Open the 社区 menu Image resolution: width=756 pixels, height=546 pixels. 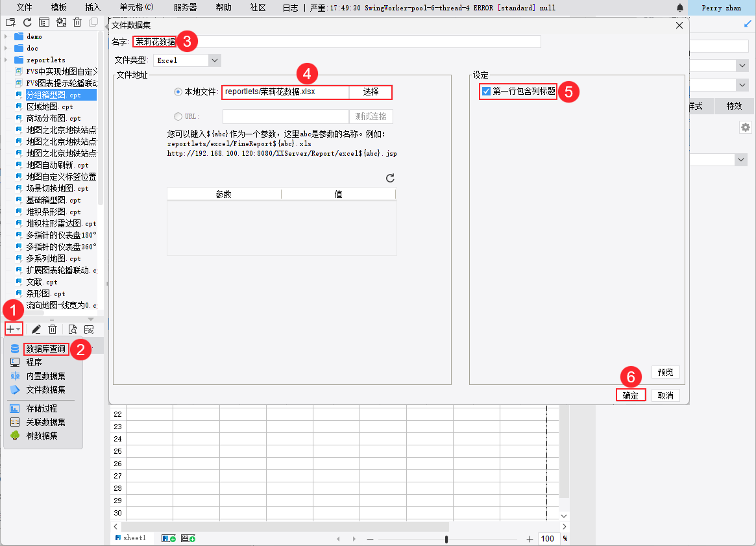(258, 8)
